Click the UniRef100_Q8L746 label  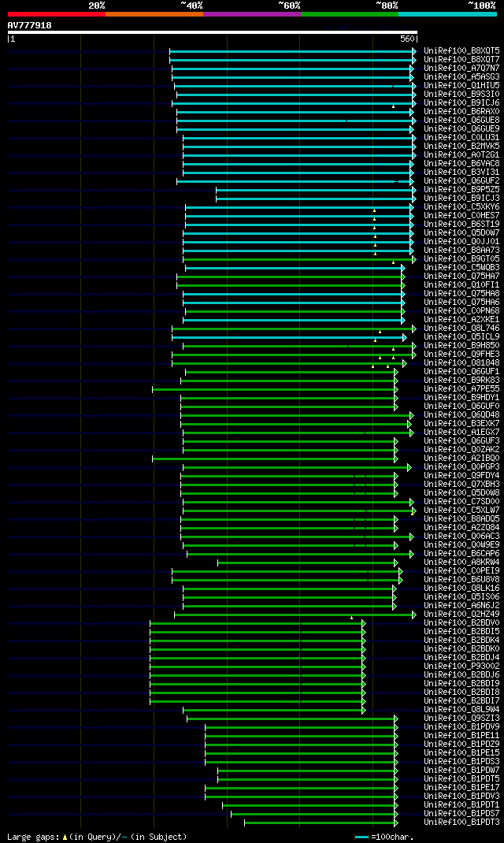[x=461, y=328]
